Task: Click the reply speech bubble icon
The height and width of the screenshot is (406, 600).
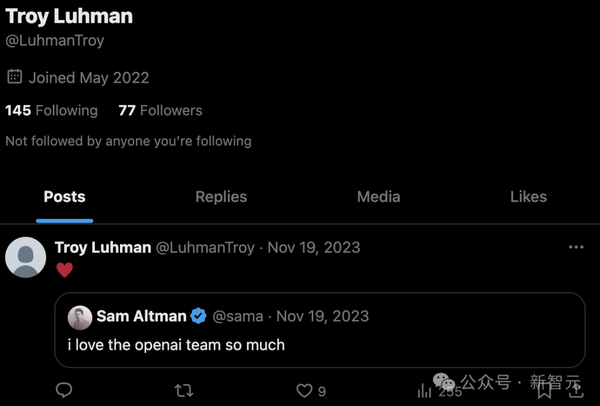Action: [x=63, y=390]
